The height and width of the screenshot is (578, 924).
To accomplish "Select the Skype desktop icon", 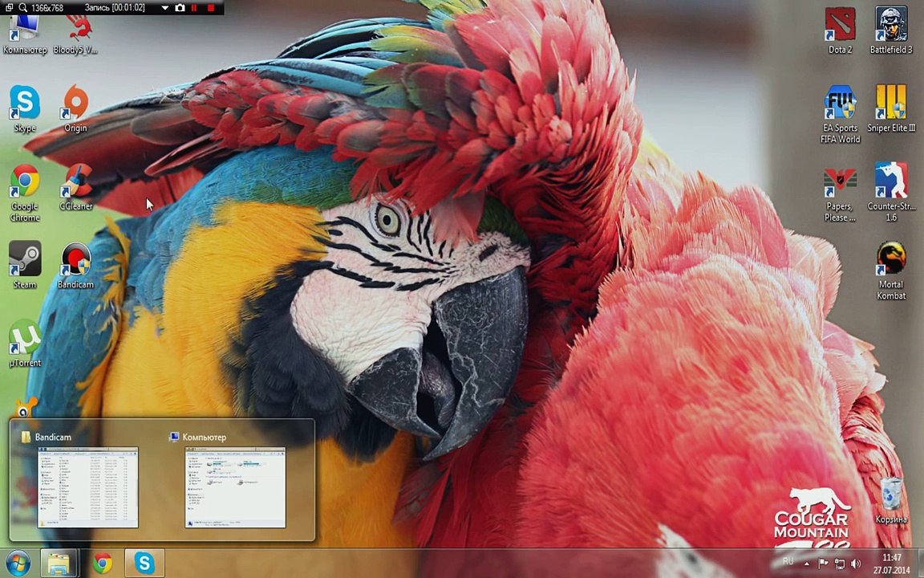I will click(25, 109).
